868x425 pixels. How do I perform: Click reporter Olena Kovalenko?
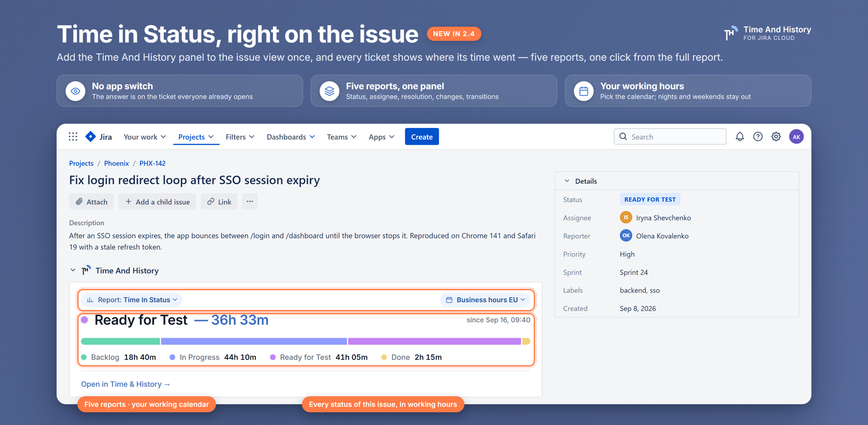click(662, 236)
